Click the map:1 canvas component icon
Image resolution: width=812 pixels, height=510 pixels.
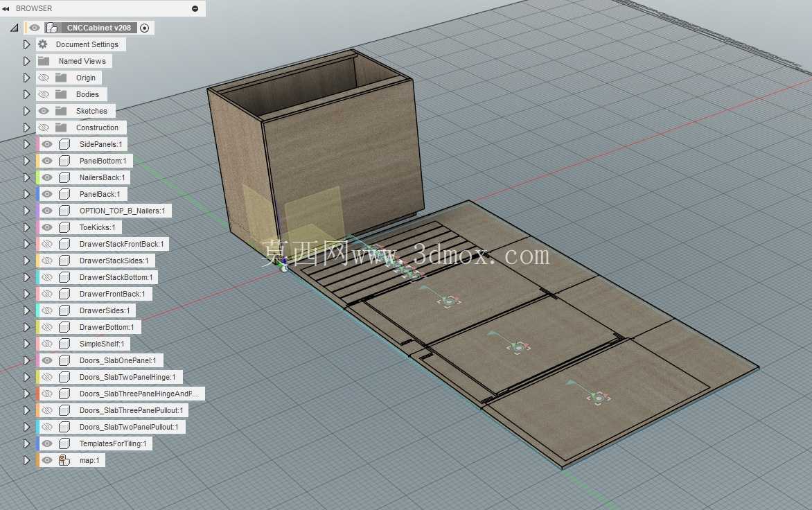click(x=64, y=460)
